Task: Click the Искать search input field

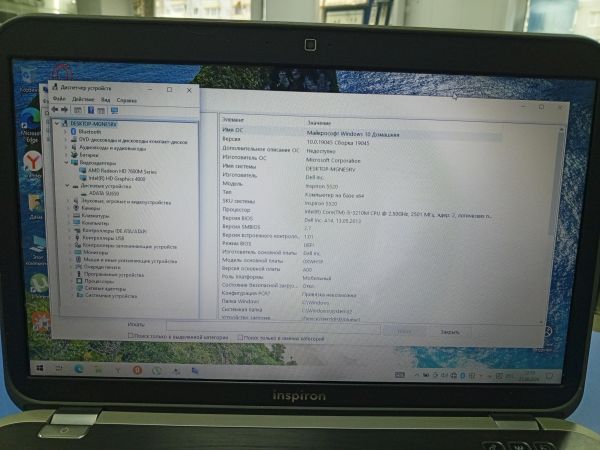Action: [x=274, y=327]
